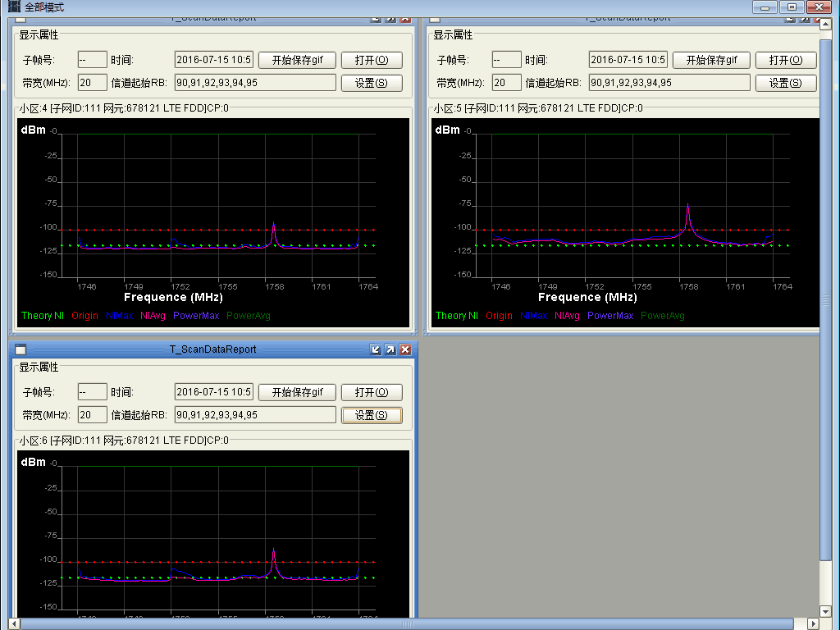Click the 小区:4 group header label
The height and width of the screenshot is (630, 840).
coord(124,108)
